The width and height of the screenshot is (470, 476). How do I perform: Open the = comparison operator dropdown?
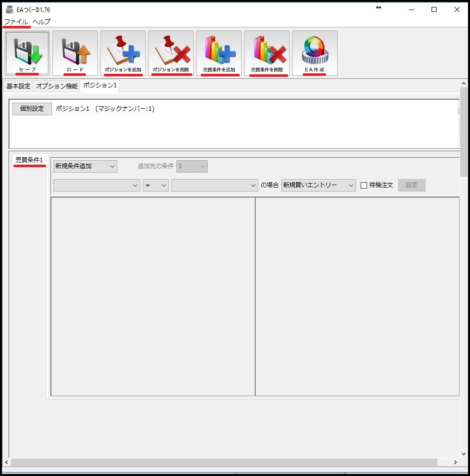(155, 185)
